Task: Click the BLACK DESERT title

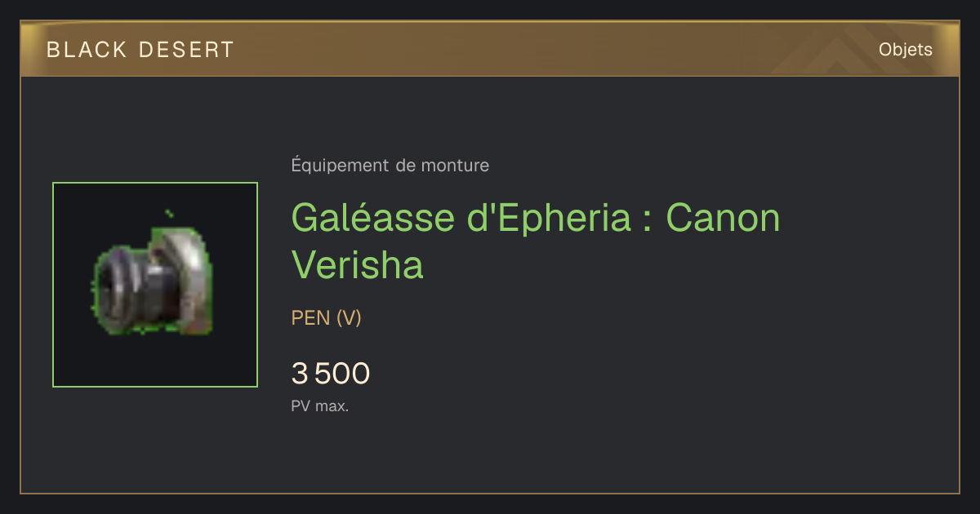Action: (x=140, y=50)
